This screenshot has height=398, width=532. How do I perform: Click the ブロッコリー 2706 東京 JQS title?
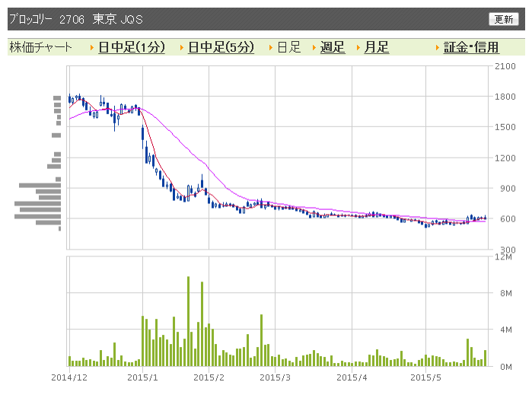click(x=76, y=19)
